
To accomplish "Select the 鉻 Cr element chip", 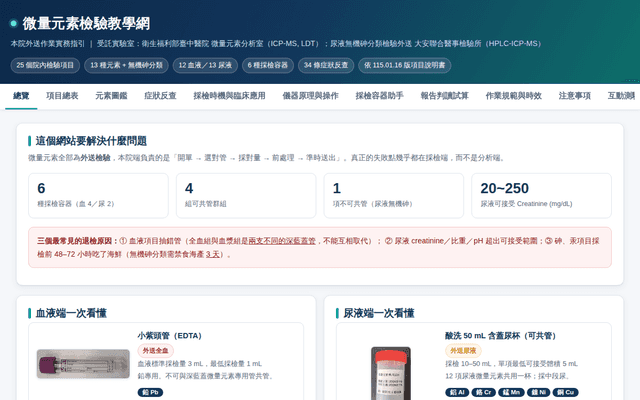I will tap(484, 393).
